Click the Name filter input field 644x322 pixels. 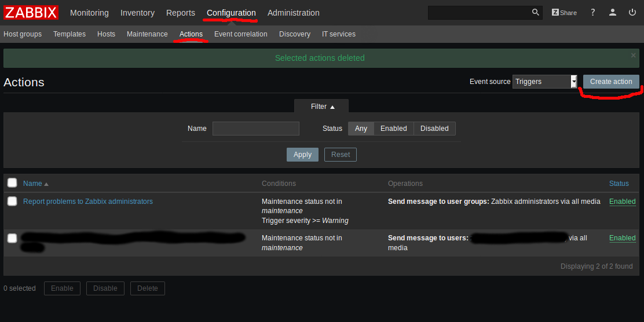click(x=255, y=129)
